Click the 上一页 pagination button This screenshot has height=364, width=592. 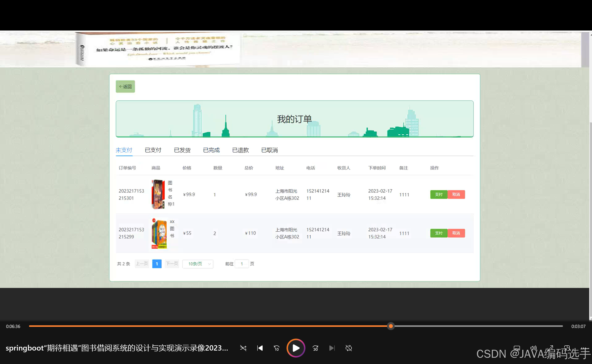point(142,264)
